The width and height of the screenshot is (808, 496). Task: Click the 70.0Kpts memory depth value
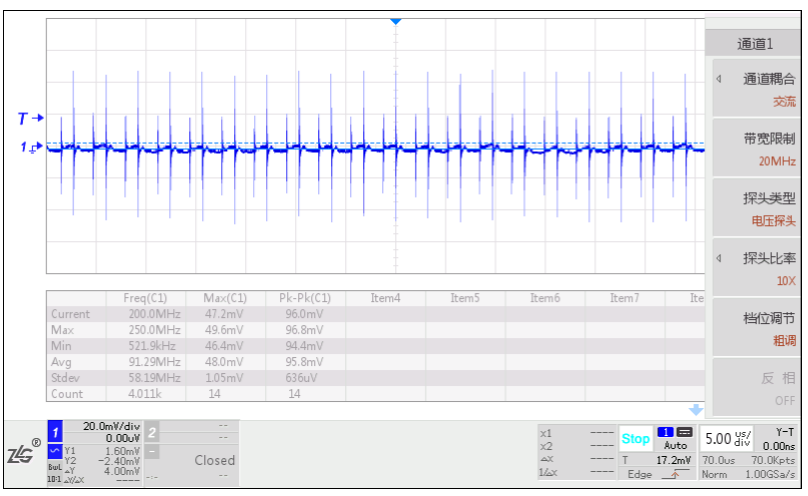coord(773,460)
